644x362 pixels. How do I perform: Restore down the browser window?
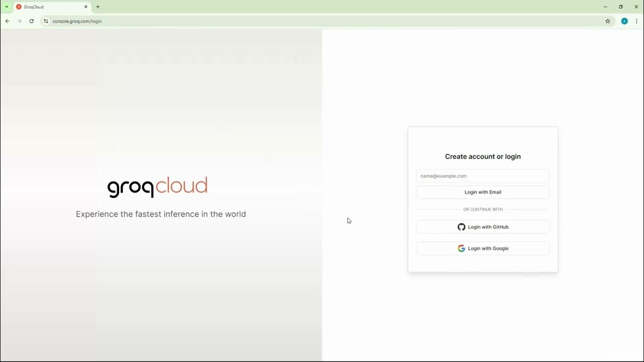click(621, 7)
